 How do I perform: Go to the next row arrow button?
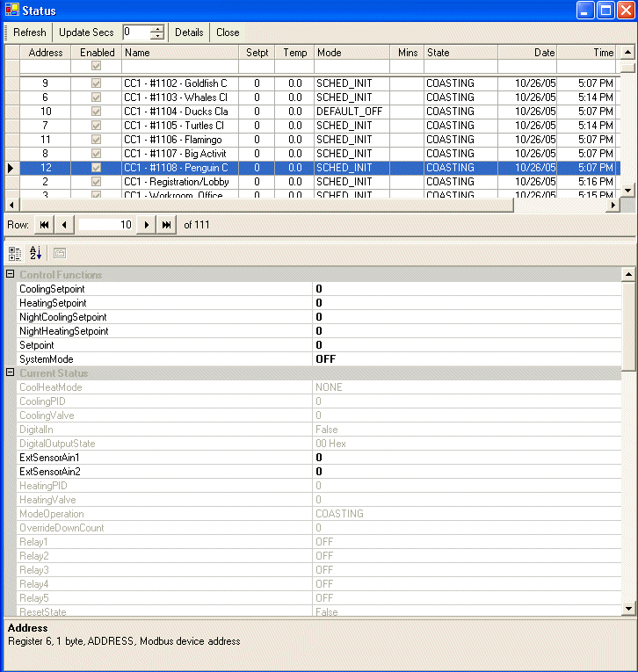(x=146, y=225)
